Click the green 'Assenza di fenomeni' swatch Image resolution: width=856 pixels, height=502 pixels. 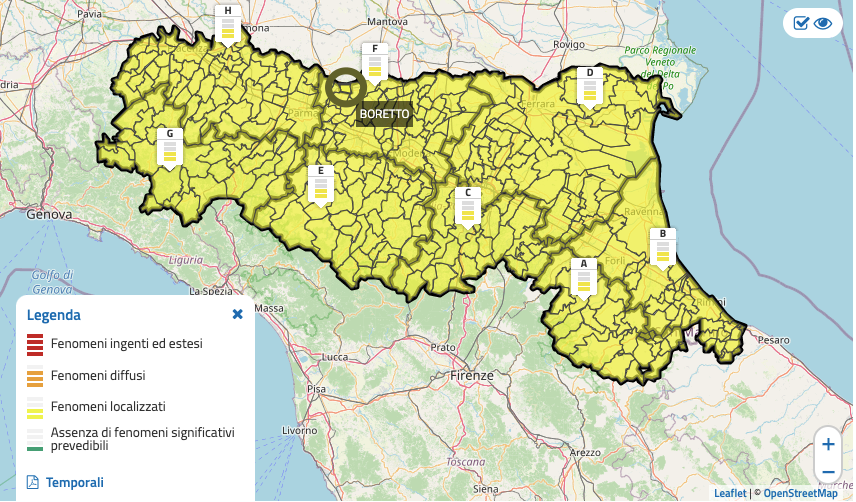pos(35,440)
